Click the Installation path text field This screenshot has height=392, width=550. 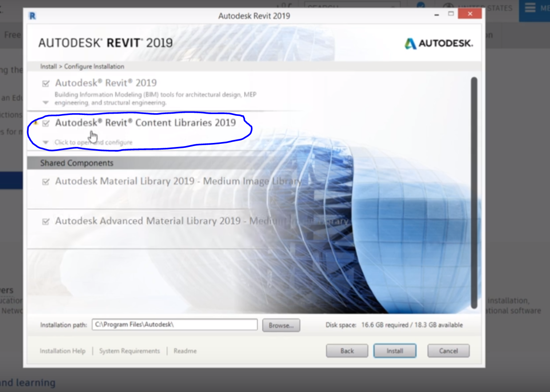[x=175, y=325]
